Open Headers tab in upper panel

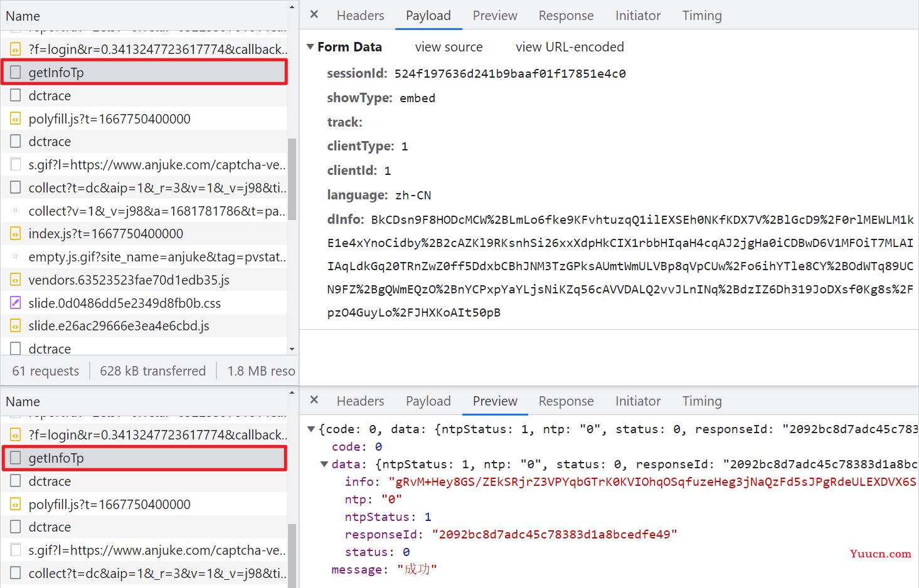pos(360,16)
